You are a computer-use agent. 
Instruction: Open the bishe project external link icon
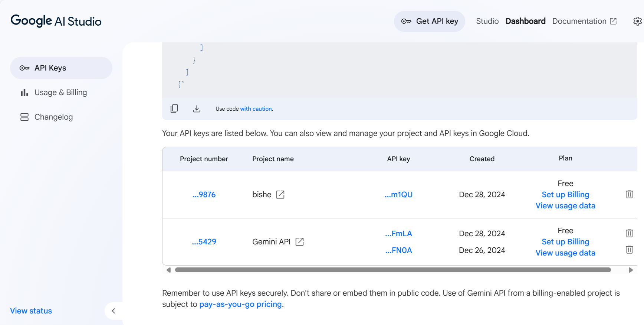(x=280, y=195)
